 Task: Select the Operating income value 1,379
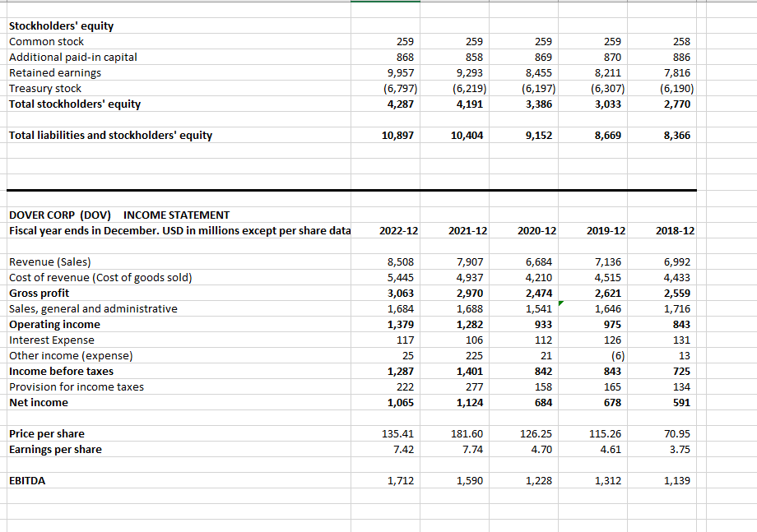400,324
